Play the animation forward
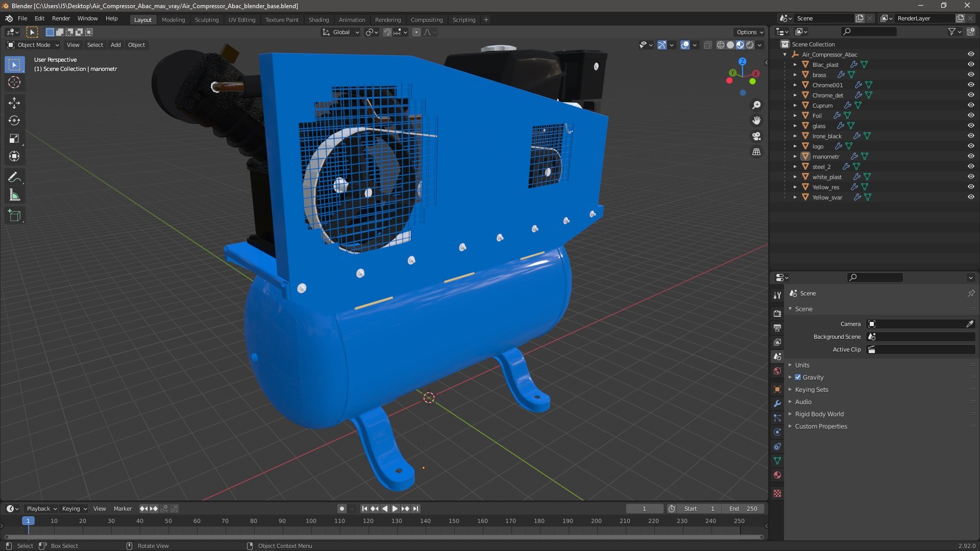The height and width of the screenshot is (551, 980). [x=395, y=509]
